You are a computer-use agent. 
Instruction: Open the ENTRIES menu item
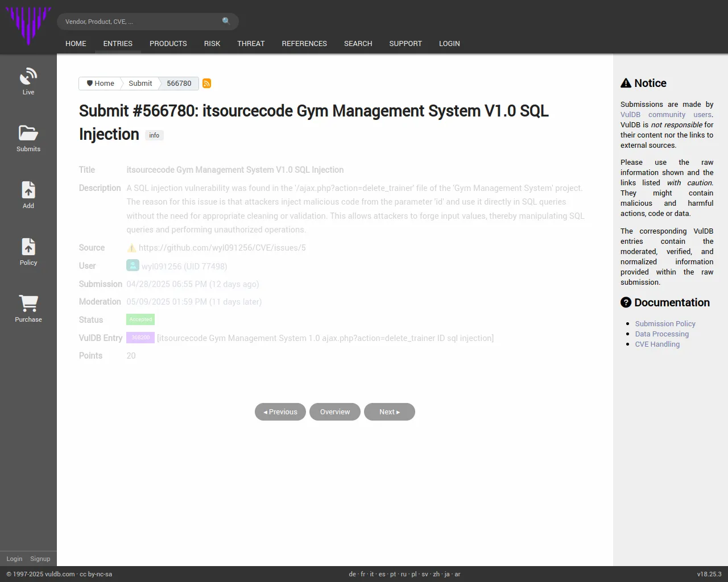(118, 44)
